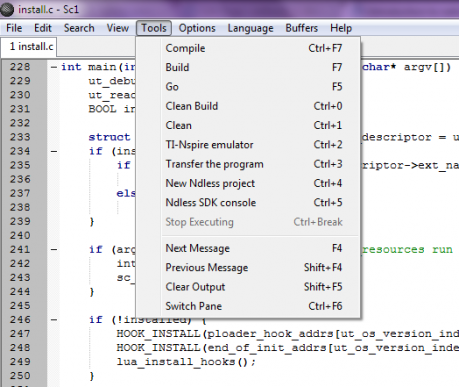Open the Language menu
Image resolution: width=459 pixels, height=387 pixels.
tap(250, 28)
